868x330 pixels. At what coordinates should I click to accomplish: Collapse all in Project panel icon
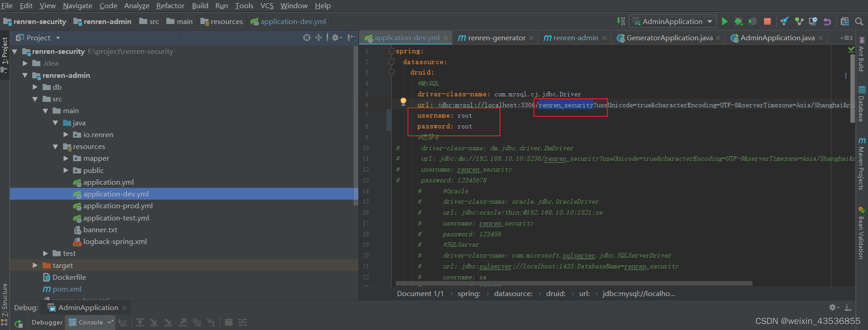click(319, 38)
